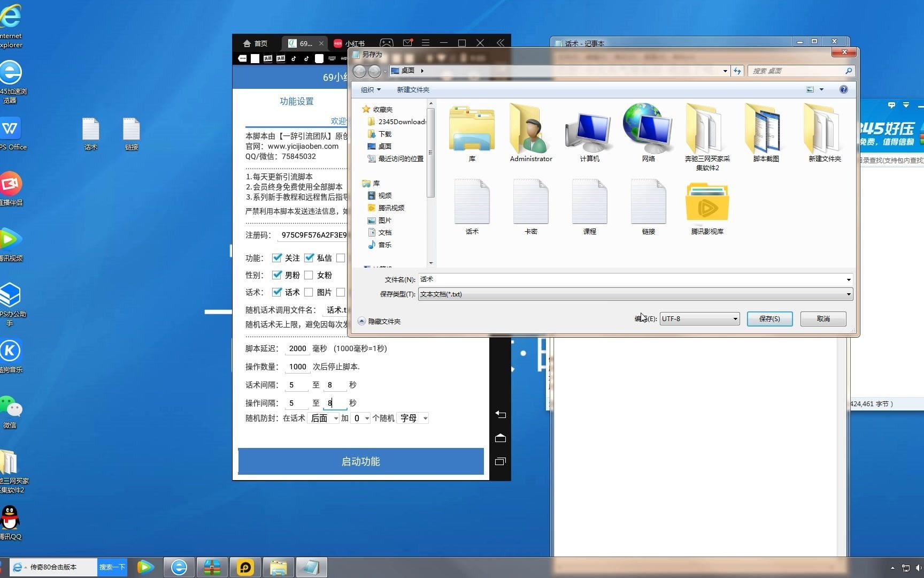
Task: Switch to the 小红书 tab
Action: 350,43
